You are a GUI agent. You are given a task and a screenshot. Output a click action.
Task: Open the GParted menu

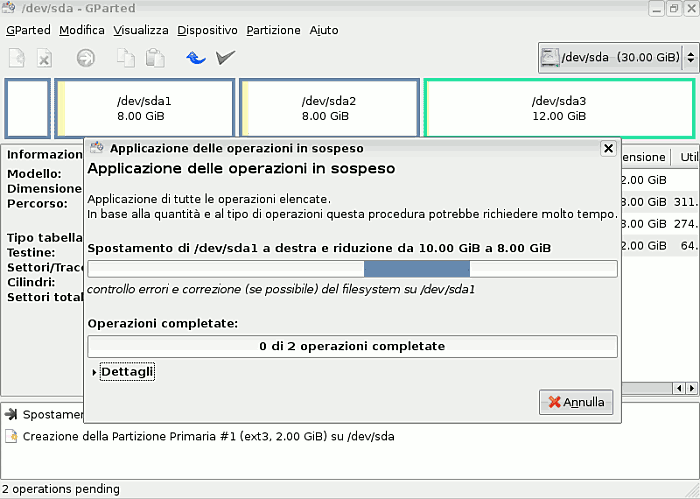pos(28,30)
